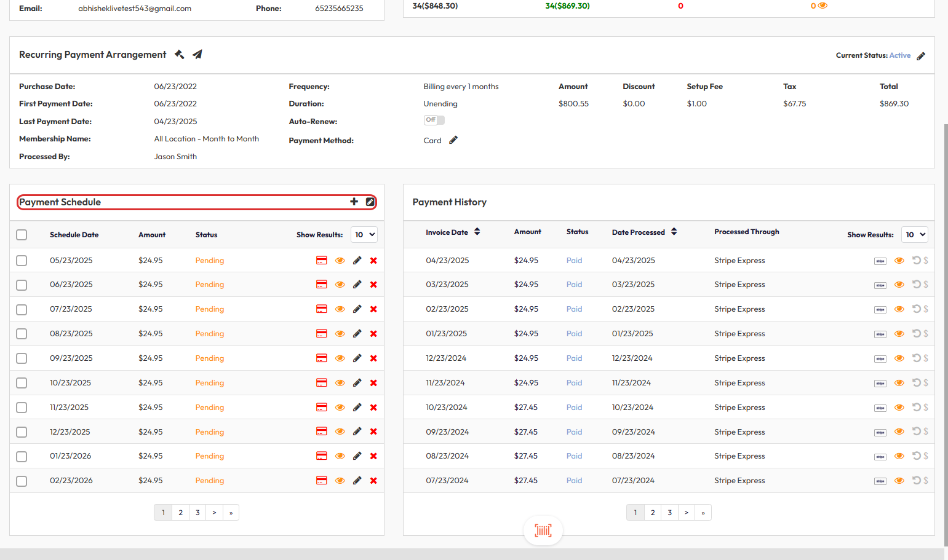Click the barcode scanner icon
Image resolution: width=948 pixels, height=560 pixels.
click(x=543, y=530)
